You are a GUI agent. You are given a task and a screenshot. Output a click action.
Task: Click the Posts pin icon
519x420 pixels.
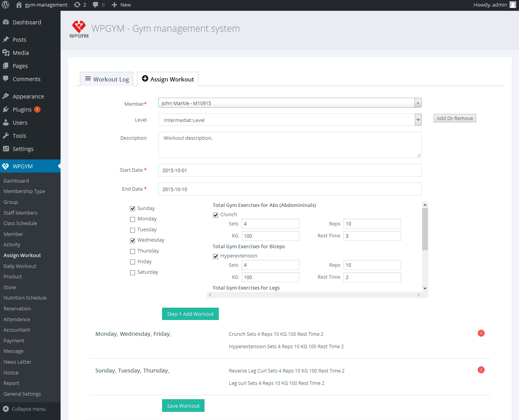click(x=6, y=39)
